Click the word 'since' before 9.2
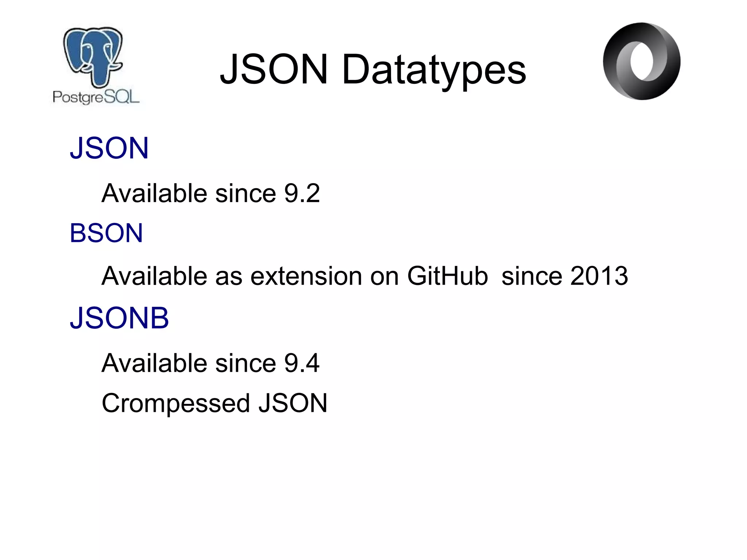The width and height of the screenshot is (747, 560). coord(245,193)
